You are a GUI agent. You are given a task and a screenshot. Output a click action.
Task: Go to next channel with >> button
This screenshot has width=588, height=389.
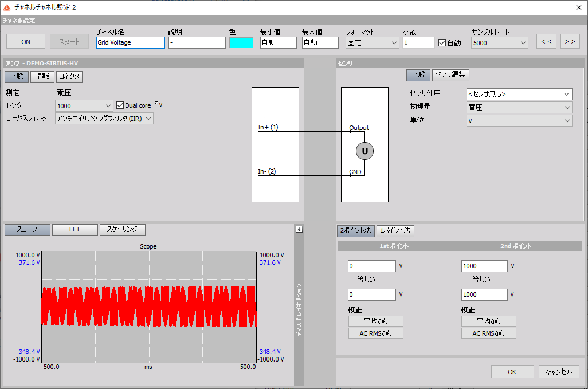tap(570, 42)
